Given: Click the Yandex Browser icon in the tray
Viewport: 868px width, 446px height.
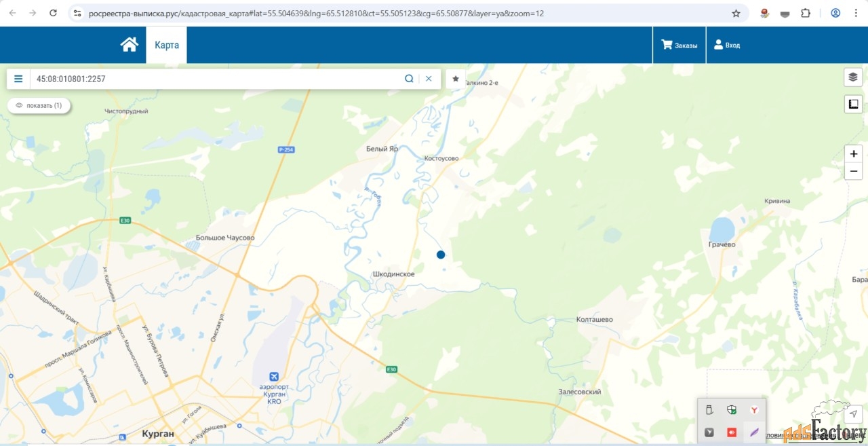Looking at the screenshot, I should point(753,410).
